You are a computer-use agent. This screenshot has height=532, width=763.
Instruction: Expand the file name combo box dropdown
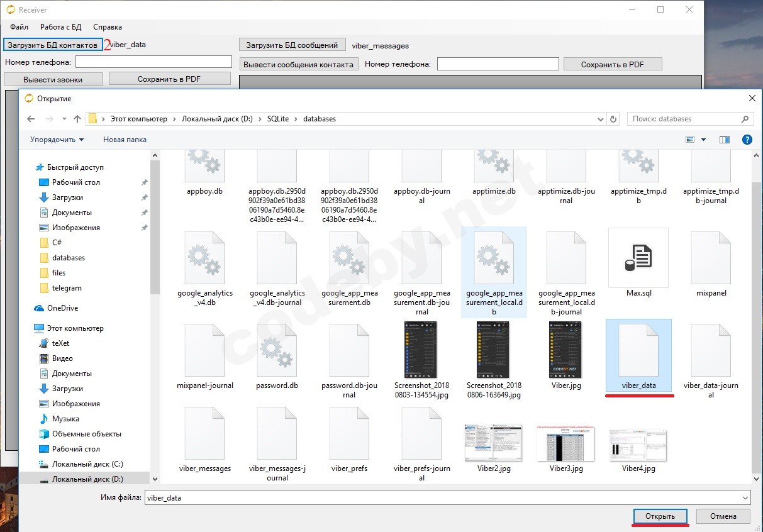click(x=745, y=497)
